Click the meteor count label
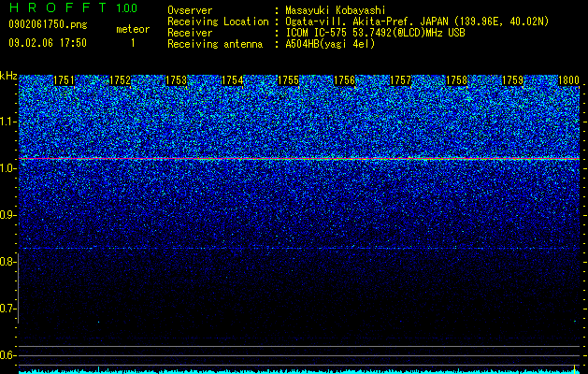The width and height of the screenshot is (588, 374). click(133, 29)
